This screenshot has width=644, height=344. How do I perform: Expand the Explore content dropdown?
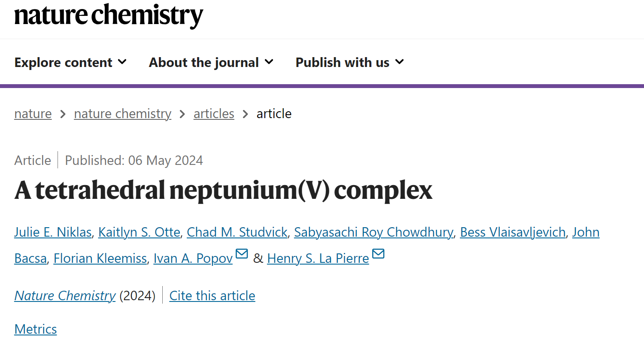point(71,63)
